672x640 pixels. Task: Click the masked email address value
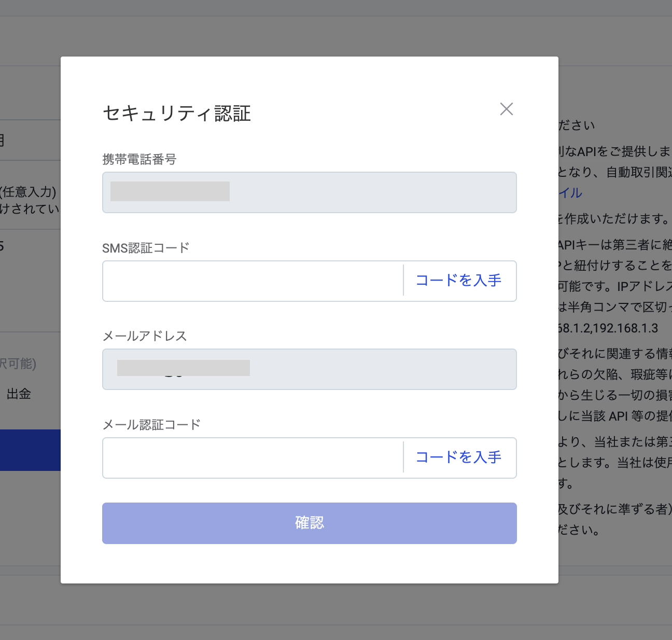pyautogui.click(x=183, y=368)
